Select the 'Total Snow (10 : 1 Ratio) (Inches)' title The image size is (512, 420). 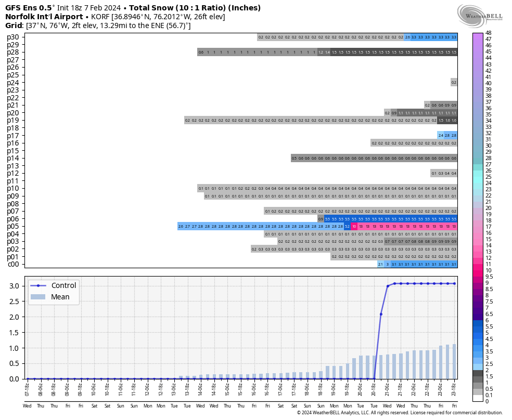pyautogui.click(x=195, y=8)
